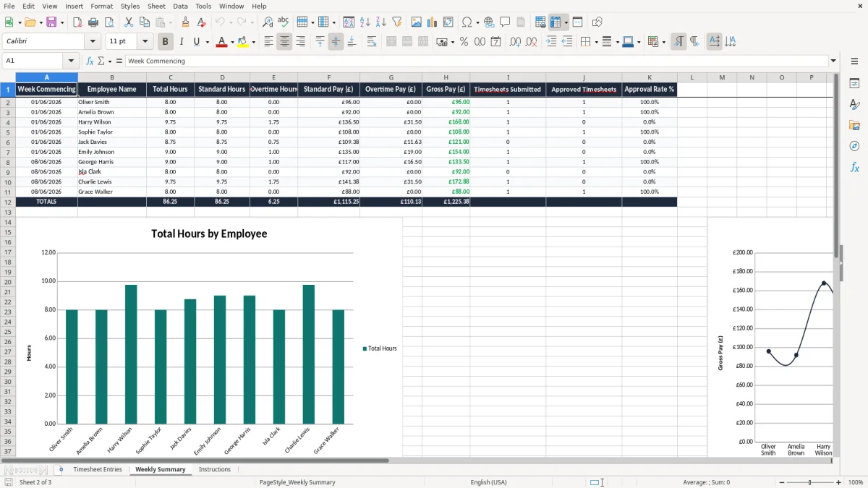Insert a chart from the toolbar
This screenshot has width=868, height=488.
[433, 22]
